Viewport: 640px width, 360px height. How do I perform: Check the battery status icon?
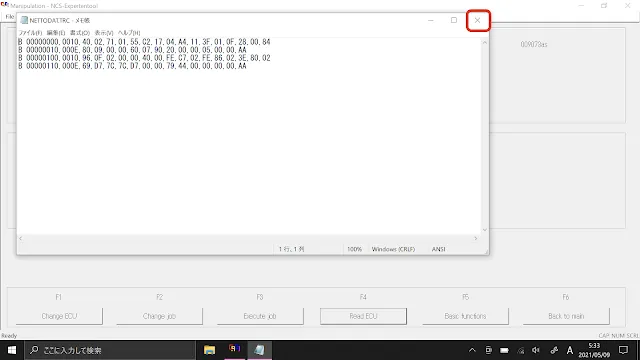[504, 350]
